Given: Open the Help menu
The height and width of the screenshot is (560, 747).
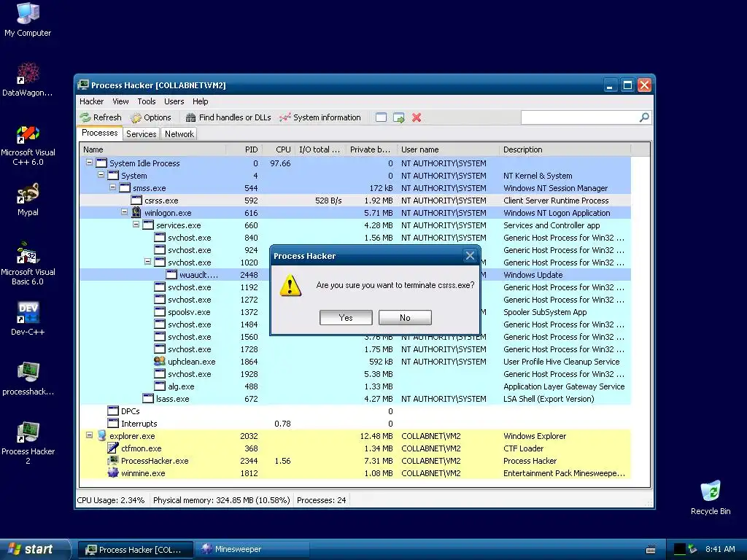Looking at the screenshot, I should [200, 101].
